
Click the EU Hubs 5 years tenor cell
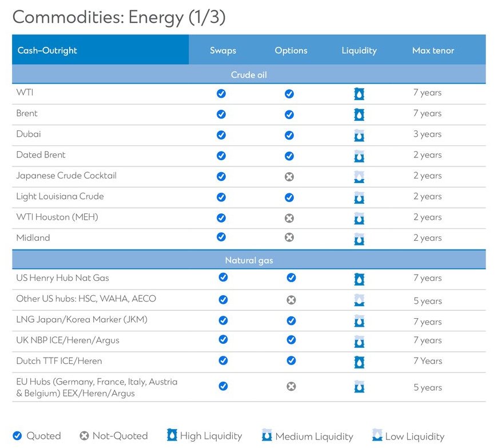(x=428, y=387)
